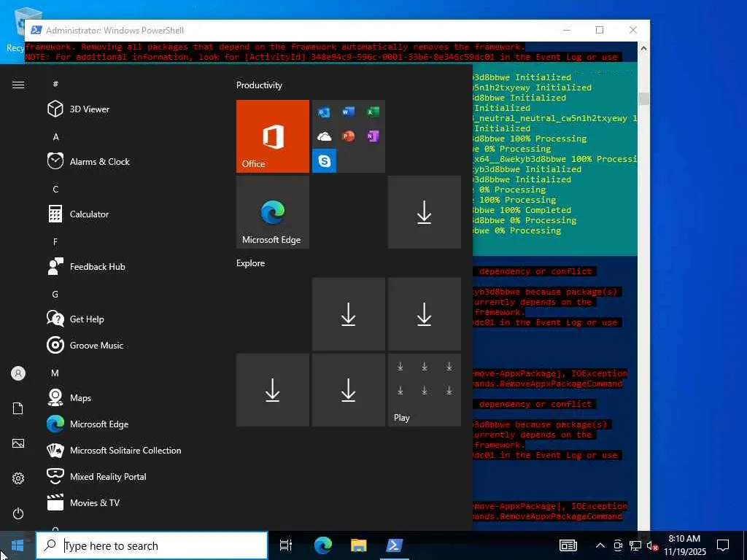
Task: Click the PowerPoint icon in the Office folder tile
Action: pos(348,136)
